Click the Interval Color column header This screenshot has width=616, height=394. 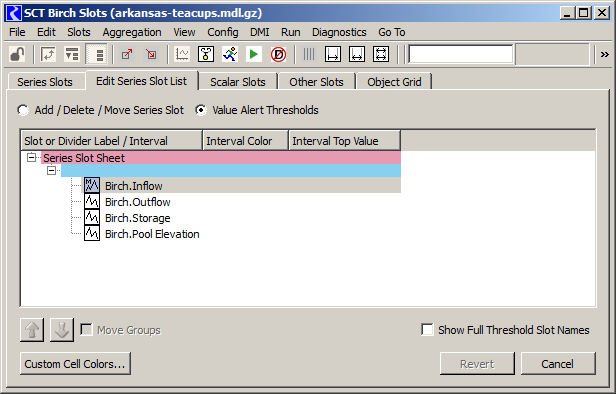point(246,141)
